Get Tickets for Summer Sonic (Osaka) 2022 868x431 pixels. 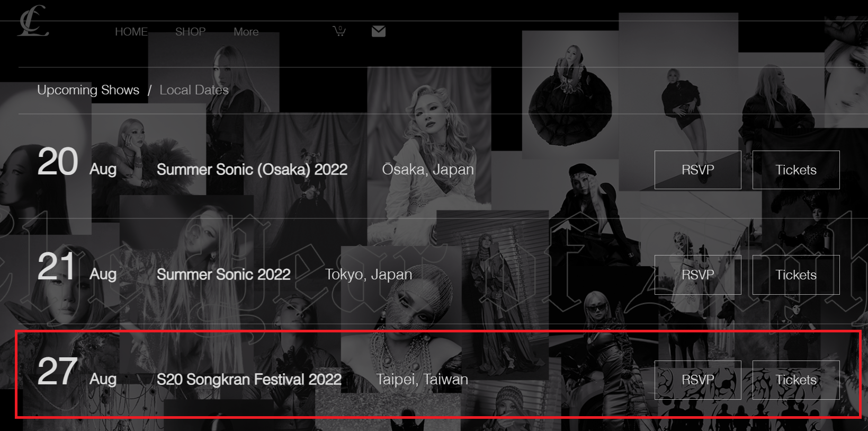click(x=796, y=170)
